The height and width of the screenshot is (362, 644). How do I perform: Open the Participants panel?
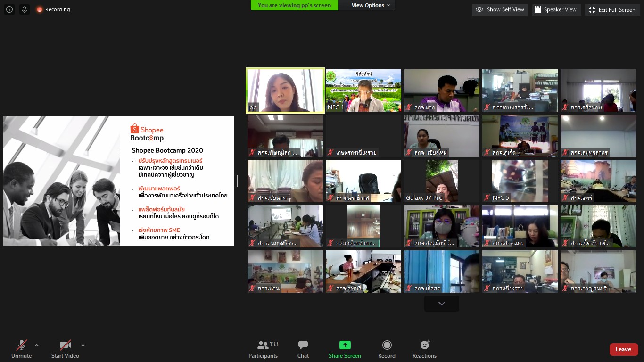(x=263, y=350)
